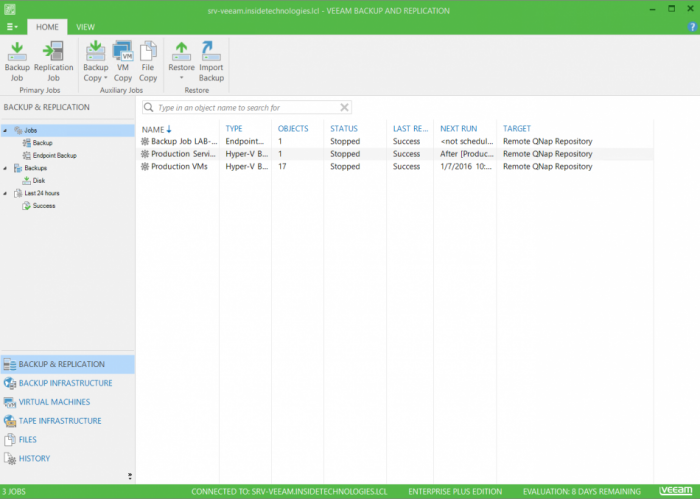
Task: Click the 17 objects cell
Action: coord(282,166)
